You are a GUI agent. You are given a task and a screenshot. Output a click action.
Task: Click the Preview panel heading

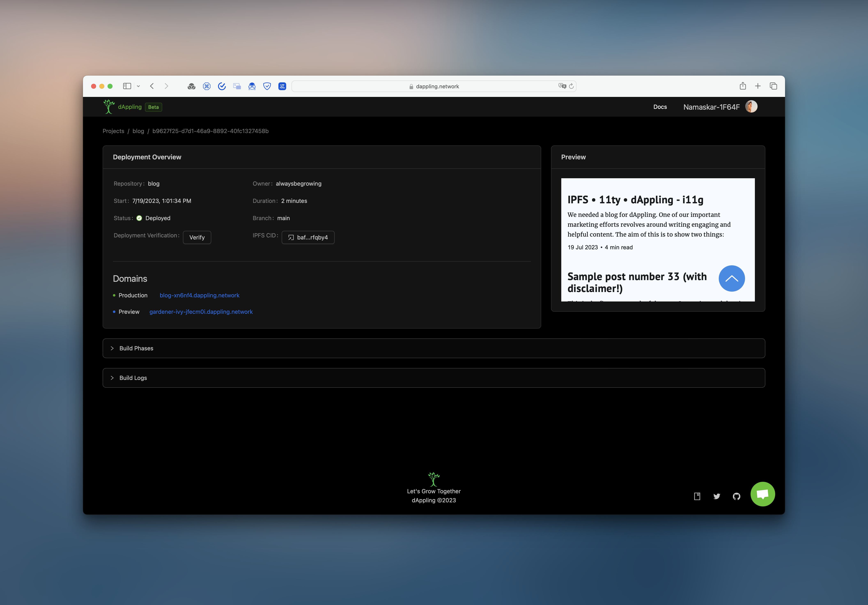pyautogui.click(x=573, y=157)
